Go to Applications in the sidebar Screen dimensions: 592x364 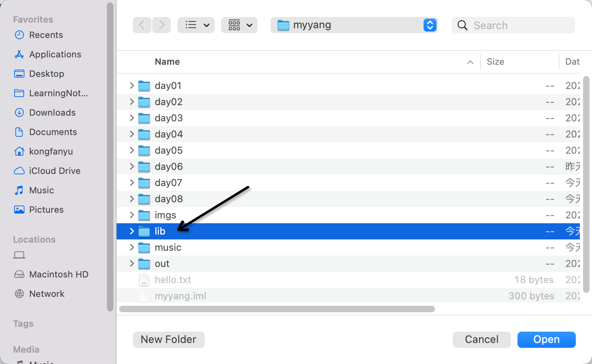tap(55, 55)
